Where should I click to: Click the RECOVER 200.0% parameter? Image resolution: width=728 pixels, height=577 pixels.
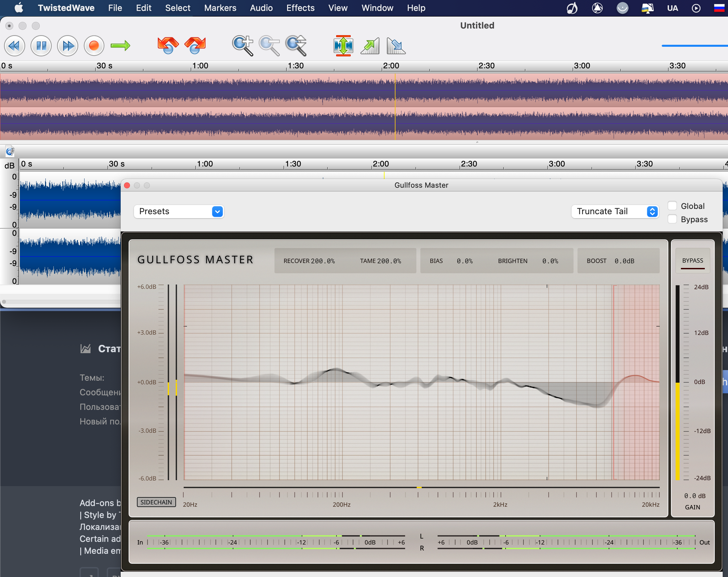(x=309, y=261)
